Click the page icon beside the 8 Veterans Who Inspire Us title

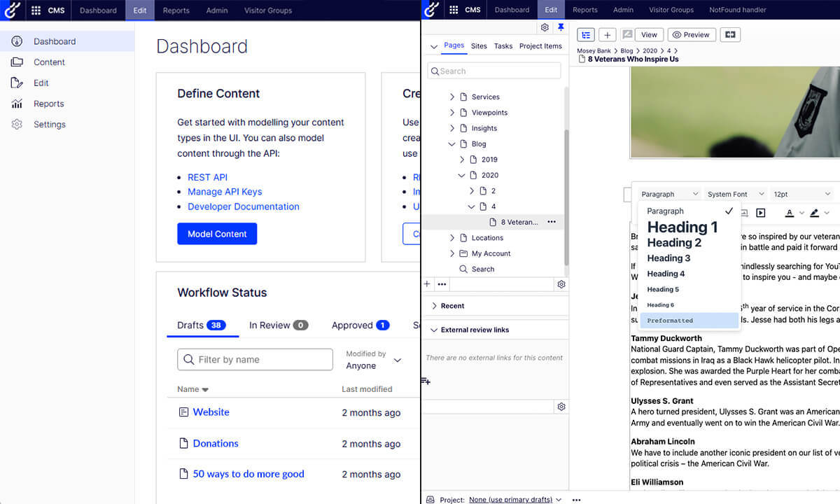[582, 59]
